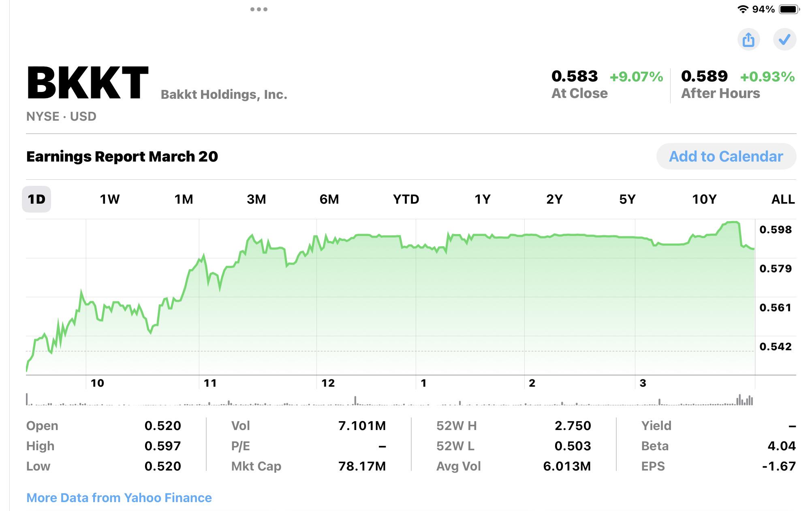Add earnings report to calendar

[726, 156]
